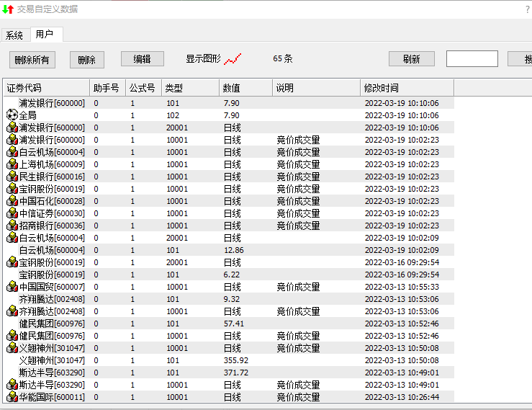The width and height of the screenshot is (532, 410).
Task: Select 浦发银行[600000] row with type 101
Action: click(x=229, y=103)
